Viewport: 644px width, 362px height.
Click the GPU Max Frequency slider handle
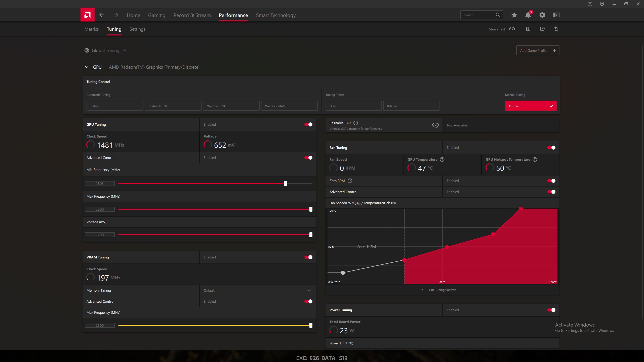pyautogui.click(x=311, y=209)
